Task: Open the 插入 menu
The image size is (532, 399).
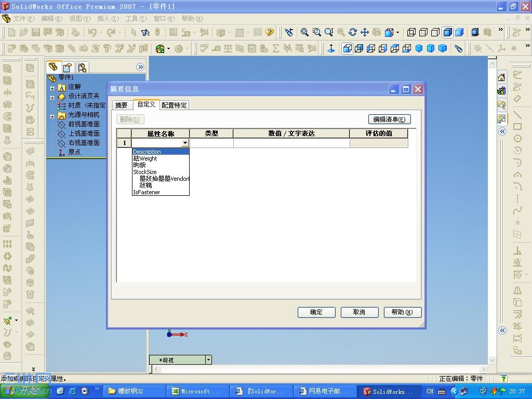Action: click(x=108, y=18)
